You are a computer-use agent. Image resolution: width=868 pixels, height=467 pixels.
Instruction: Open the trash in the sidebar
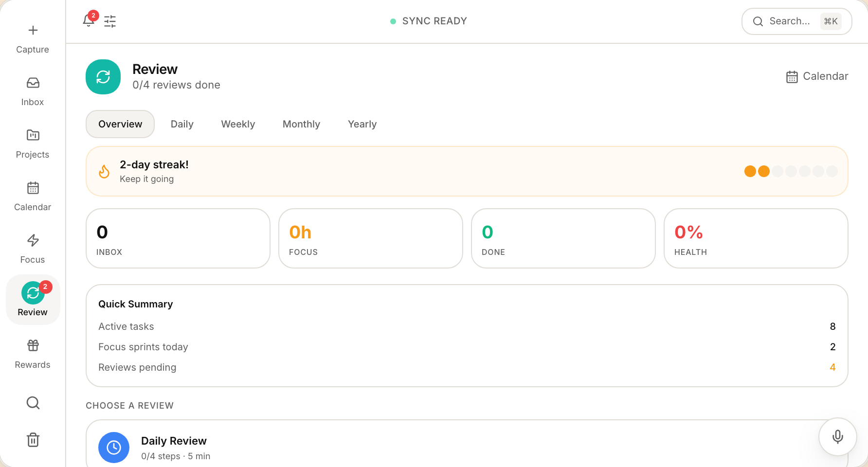pos(33,439)
